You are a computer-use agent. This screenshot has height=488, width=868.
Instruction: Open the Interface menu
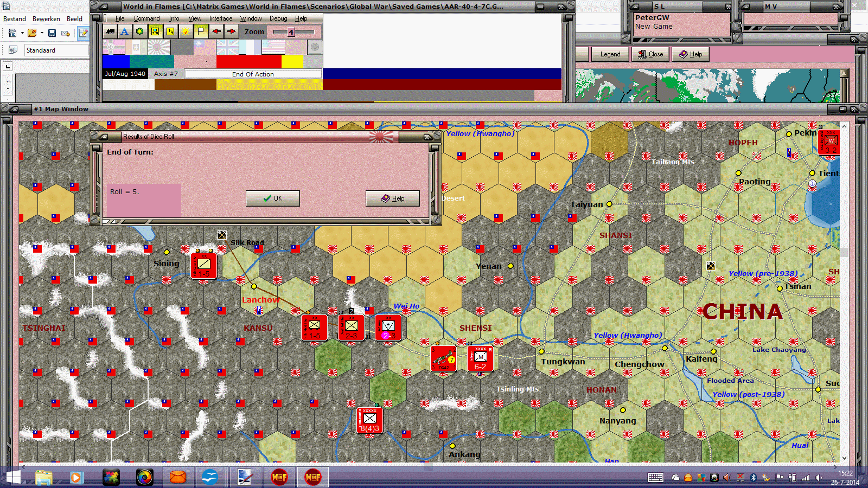pos(220,18)
